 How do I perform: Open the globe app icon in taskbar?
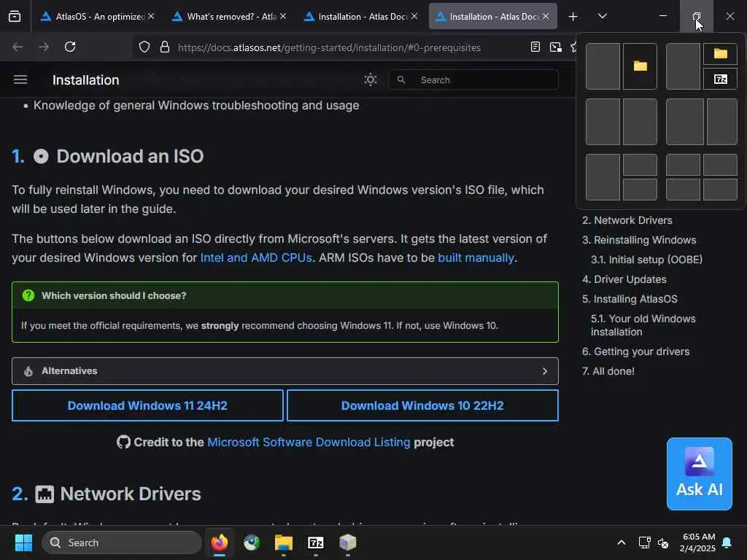coord(252,542)
